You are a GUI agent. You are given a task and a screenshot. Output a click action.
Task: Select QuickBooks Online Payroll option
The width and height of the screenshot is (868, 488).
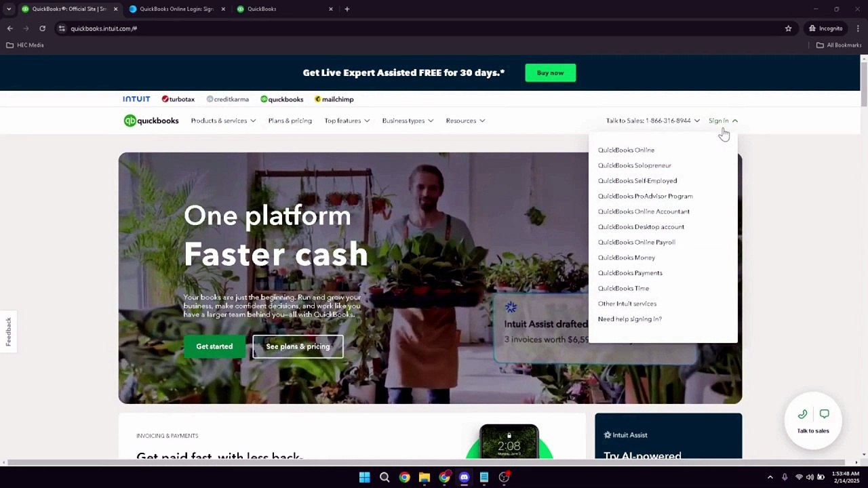(x=636, y=242)
